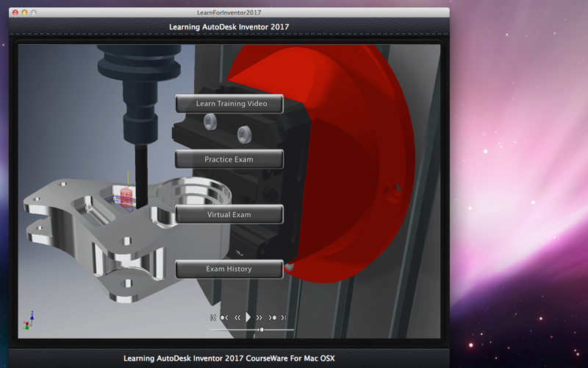Viewport: 588px width, 368px height.
Task: Go to the previous keyframe marker icon
Action: [224, 318]
